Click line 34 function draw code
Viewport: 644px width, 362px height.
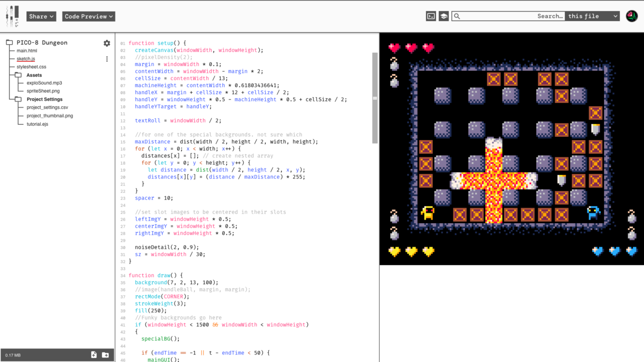tap(156, 276)
